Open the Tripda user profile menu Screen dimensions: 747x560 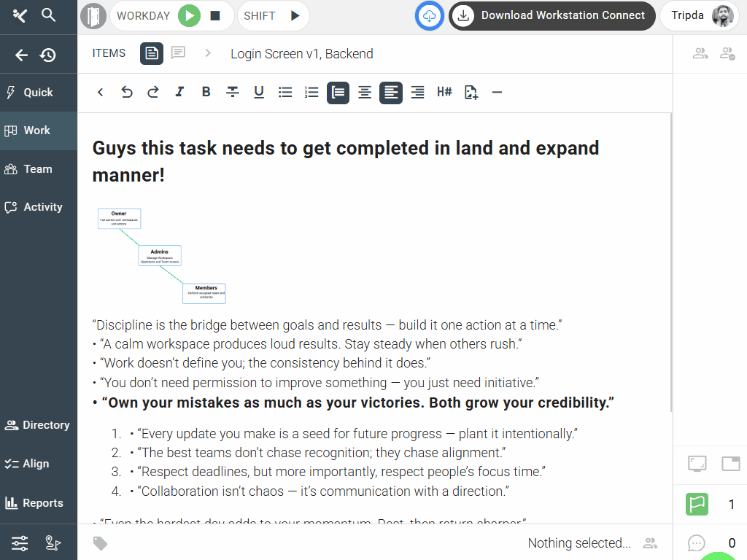click(702, 15)
